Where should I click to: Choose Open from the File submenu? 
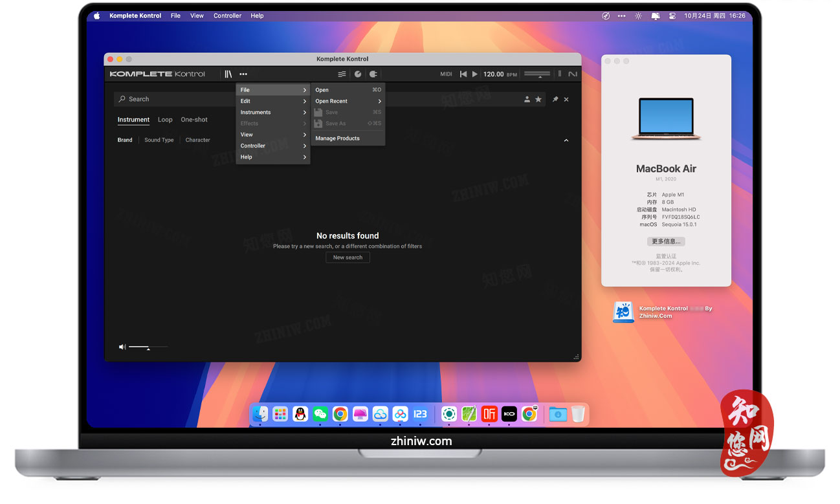pos(348,90)
